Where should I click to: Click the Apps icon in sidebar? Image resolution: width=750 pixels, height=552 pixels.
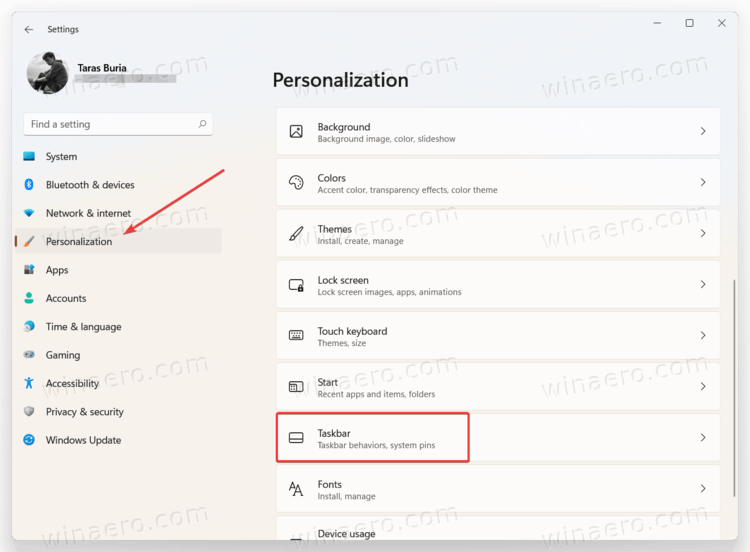29,269
